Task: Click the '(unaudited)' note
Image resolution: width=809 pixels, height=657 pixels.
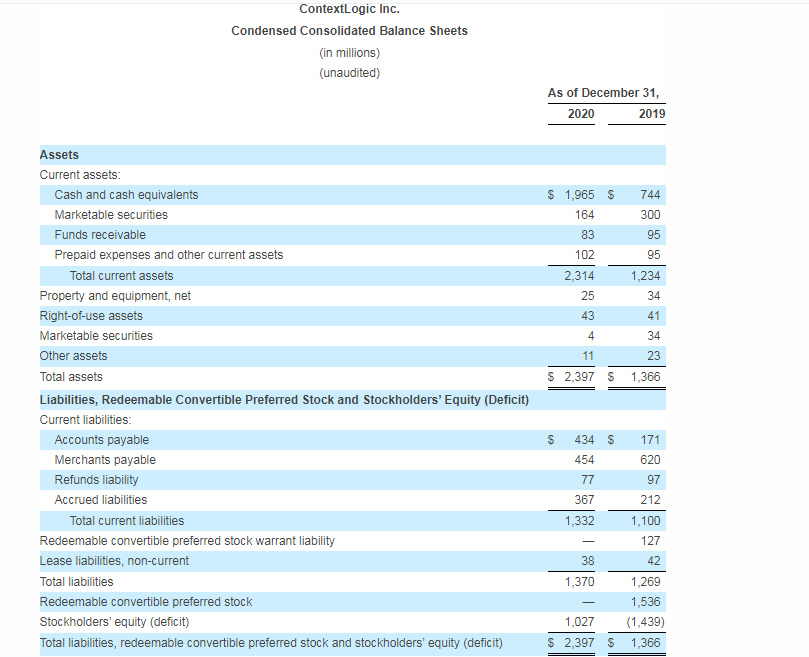Action: 349,73
